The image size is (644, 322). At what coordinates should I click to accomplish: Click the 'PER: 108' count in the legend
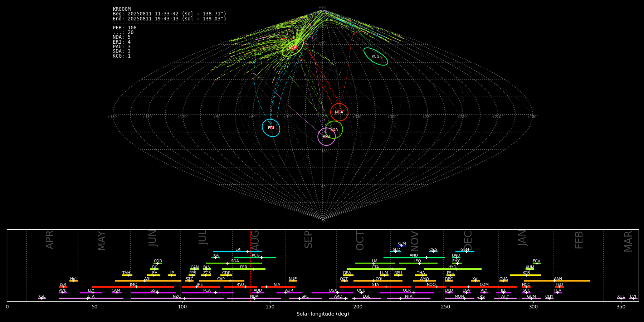[125, 28]
